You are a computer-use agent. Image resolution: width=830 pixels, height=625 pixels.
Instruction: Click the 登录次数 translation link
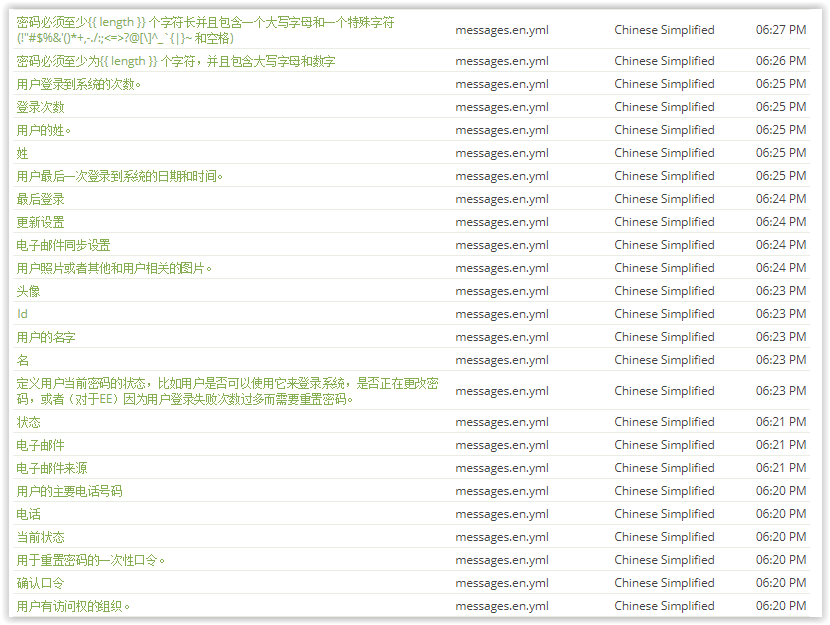(x=40, y=107)
